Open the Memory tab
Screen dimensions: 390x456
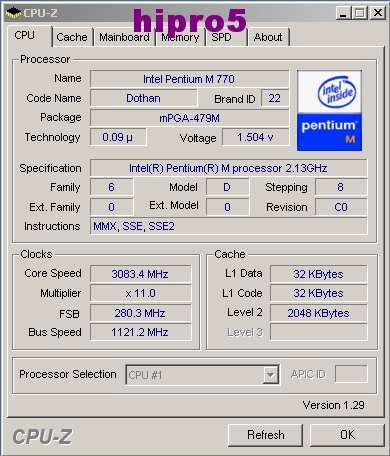coord(180,38)
